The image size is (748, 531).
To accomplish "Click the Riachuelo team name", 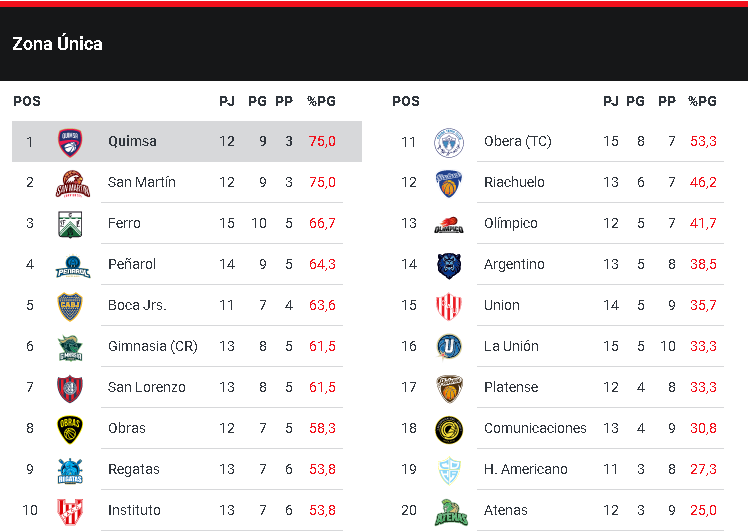I will (x=514, y=182).
